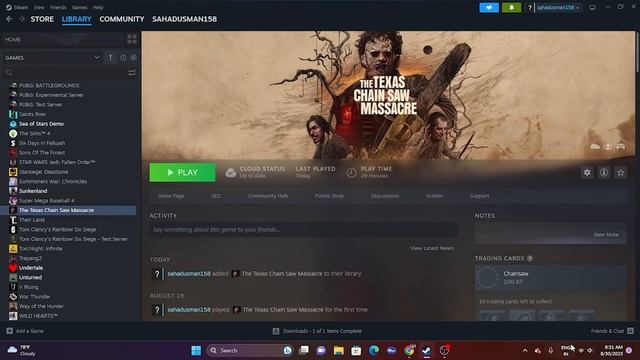This screenshot has height=360, width=640.
Task: Open the LIBRARY tab
Action: pos(76,19)
